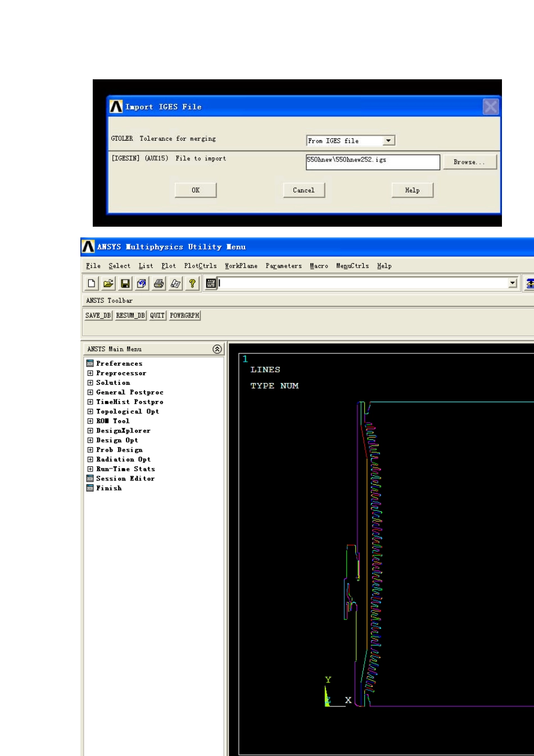This screenshot has height=756, width=534.
Task: Expand the General Postproc tree node
Action: click(90, 392)
